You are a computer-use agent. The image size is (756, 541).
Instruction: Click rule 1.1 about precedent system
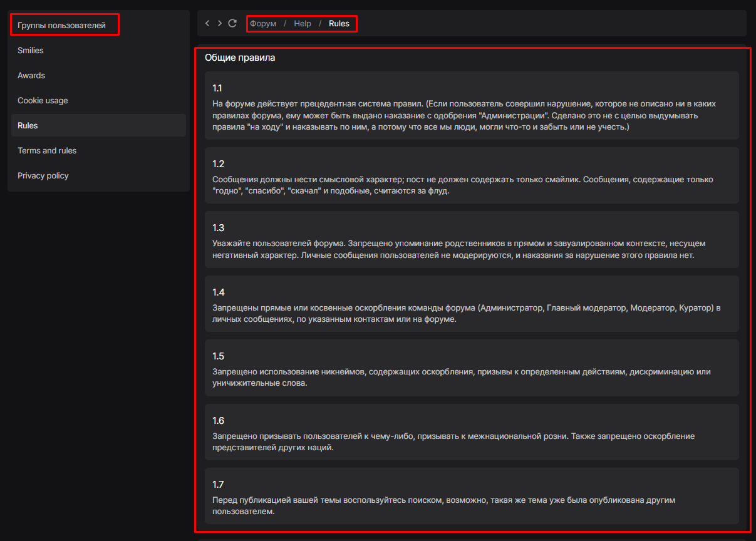click(x=472, y=105)
